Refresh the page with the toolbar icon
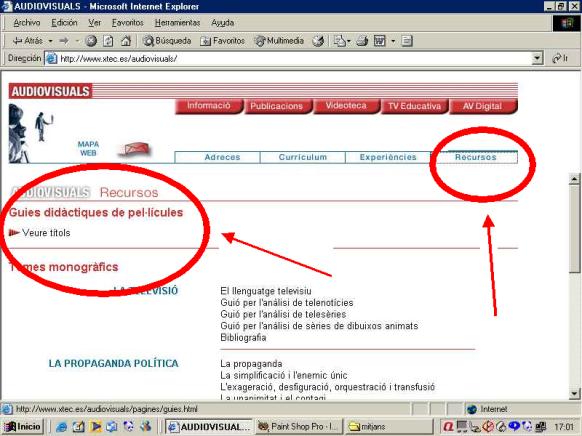 pos(108,41)
